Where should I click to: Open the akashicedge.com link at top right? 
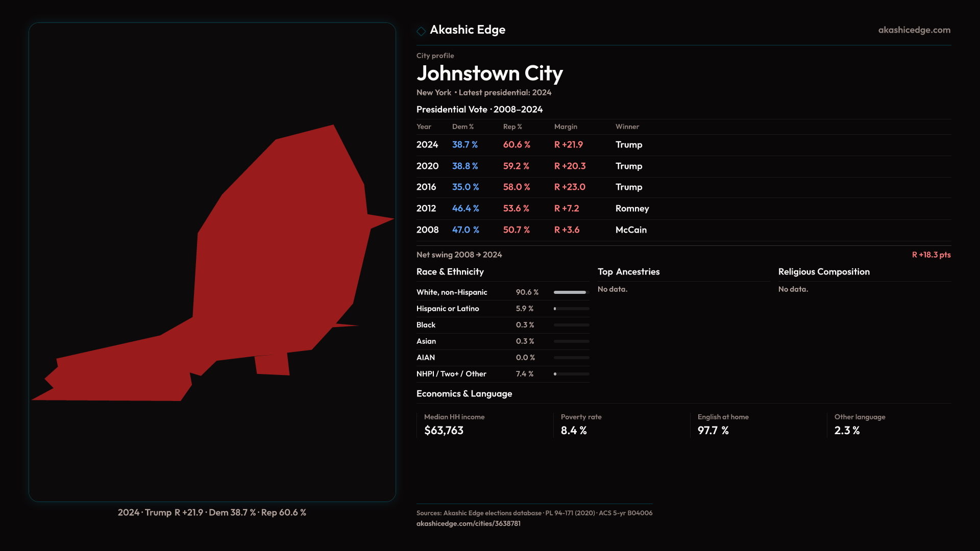[914, 30]
